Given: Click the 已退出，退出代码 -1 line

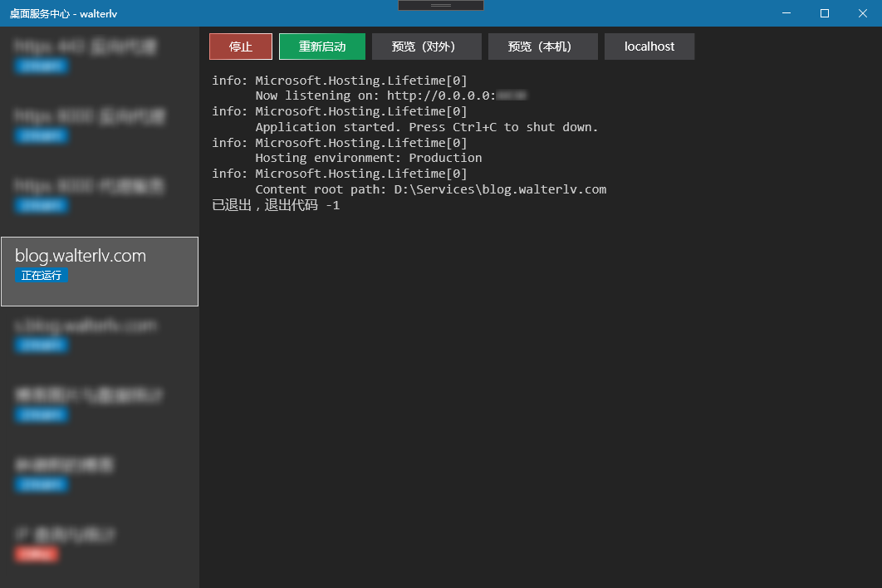Looking at the screenshot, I should [276, 205].
